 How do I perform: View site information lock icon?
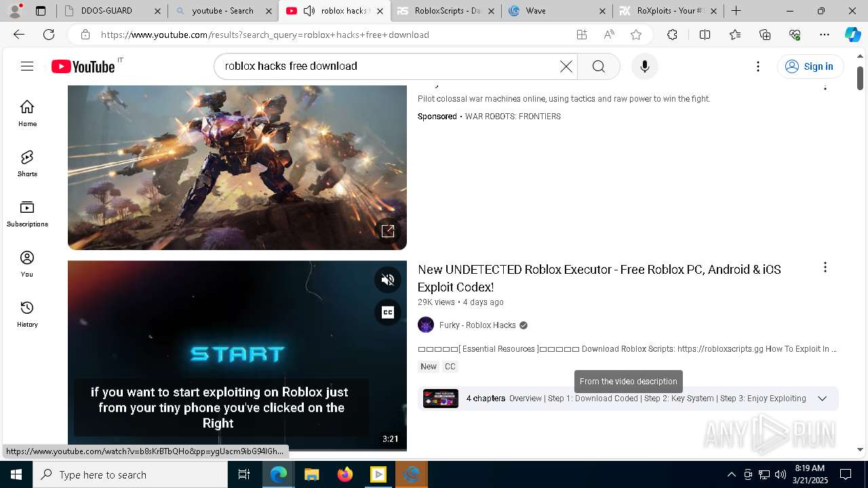coord(85,35)
